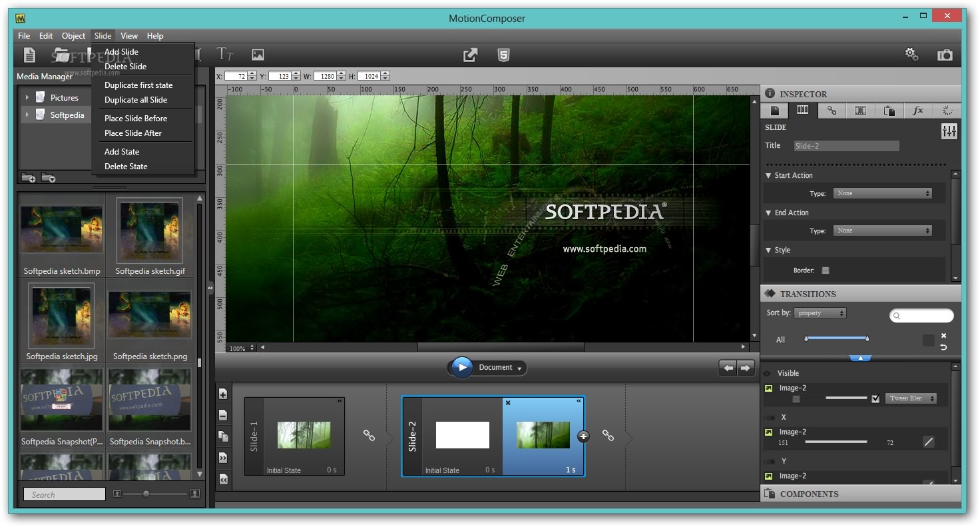Collapse the Start Action section
This screenshot has height=527, width=980.
coord(768,176)
